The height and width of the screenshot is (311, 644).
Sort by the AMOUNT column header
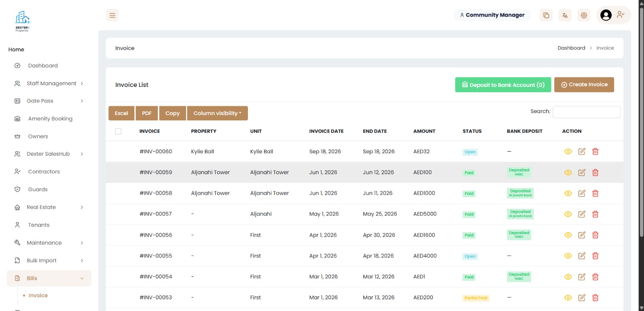tap(424, 131)
